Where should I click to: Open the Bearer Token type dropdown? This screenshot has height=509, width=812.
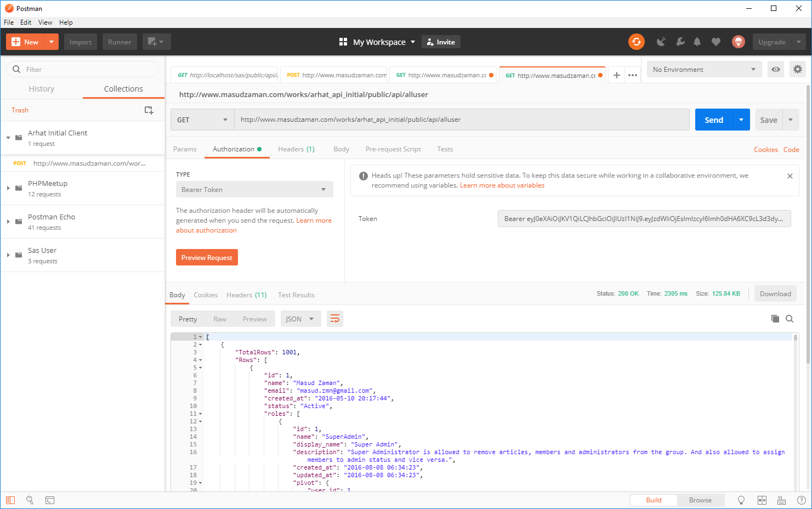(x=254, y=190)
